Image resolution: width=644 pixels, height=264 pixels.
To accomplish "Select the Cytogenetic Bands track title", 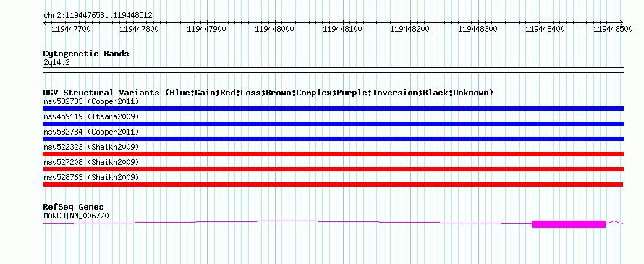I will pos(86,54).
